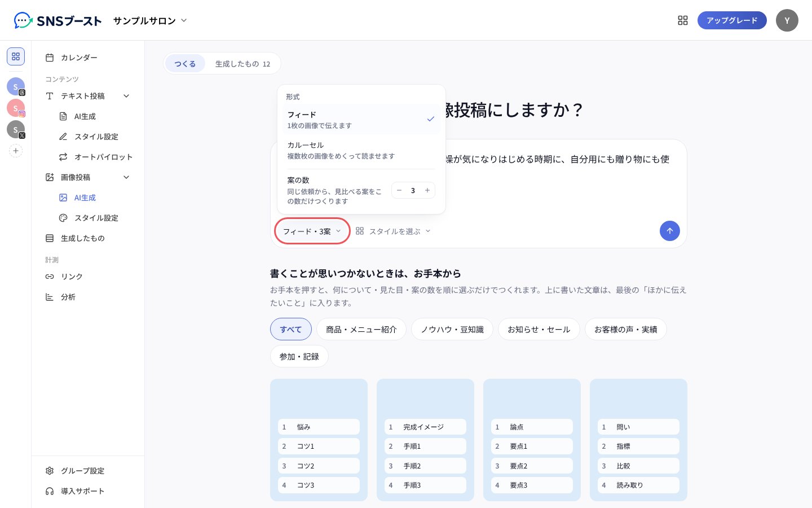Image resolution: width=812 pixels, height=508 pixels.
Task: Choose the template card starting with 完成イメージ
Action: point(425,440)
